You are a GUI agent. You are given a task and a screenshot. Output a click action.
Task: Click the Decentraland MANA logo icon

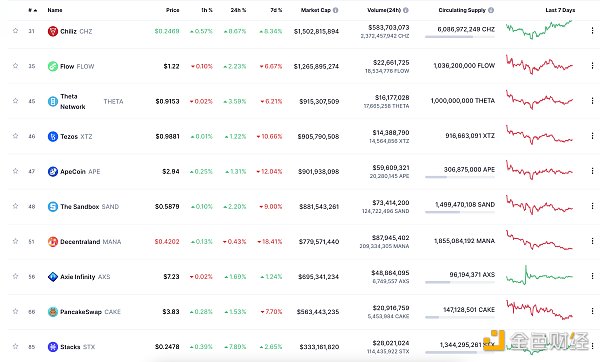point(53,241)
